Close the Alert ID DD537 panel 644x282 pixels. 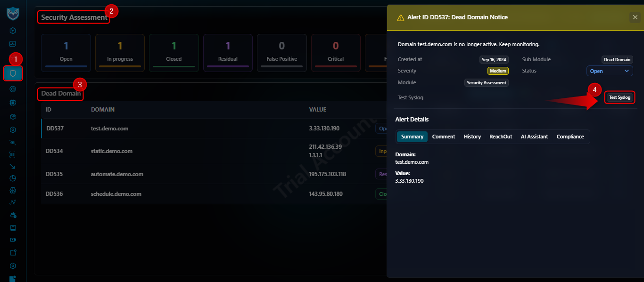pos(635,17)
